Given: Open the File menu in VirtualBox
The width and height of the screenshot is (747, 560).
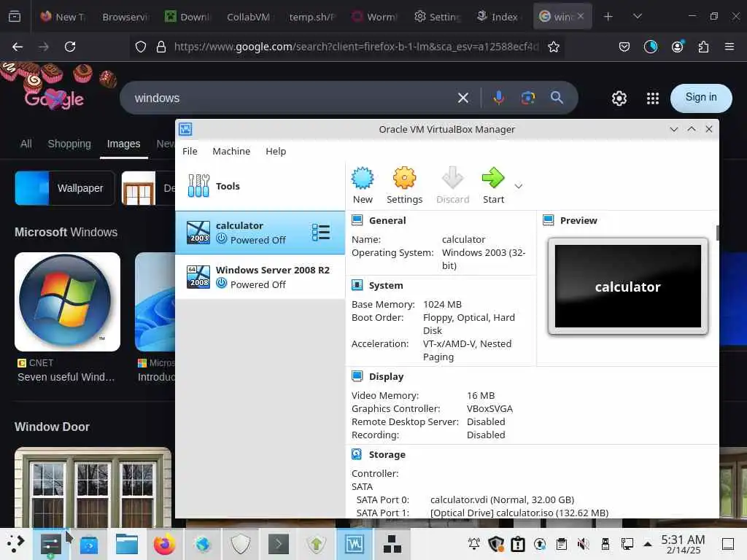Looking at the screenshot, I should click(190, 151).
